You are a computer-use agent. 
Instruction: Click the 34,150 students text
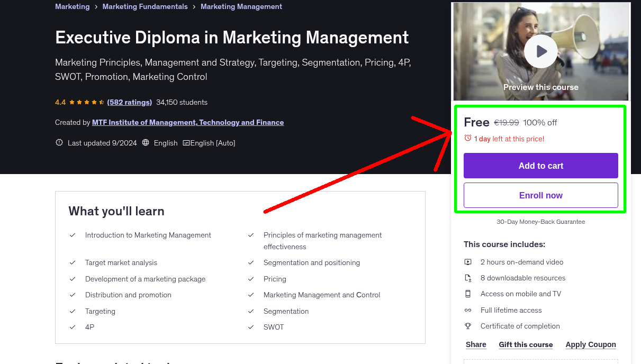tap(182, 102)
